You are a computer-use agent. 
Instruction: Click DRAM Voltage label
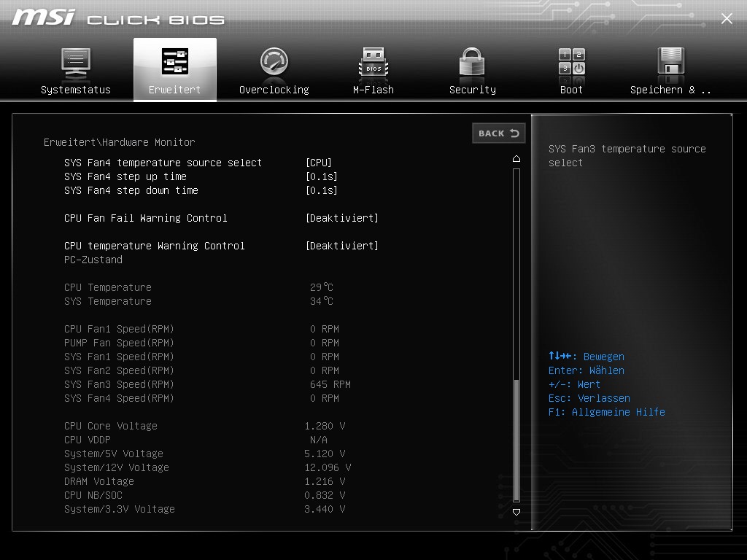point(99,481)
